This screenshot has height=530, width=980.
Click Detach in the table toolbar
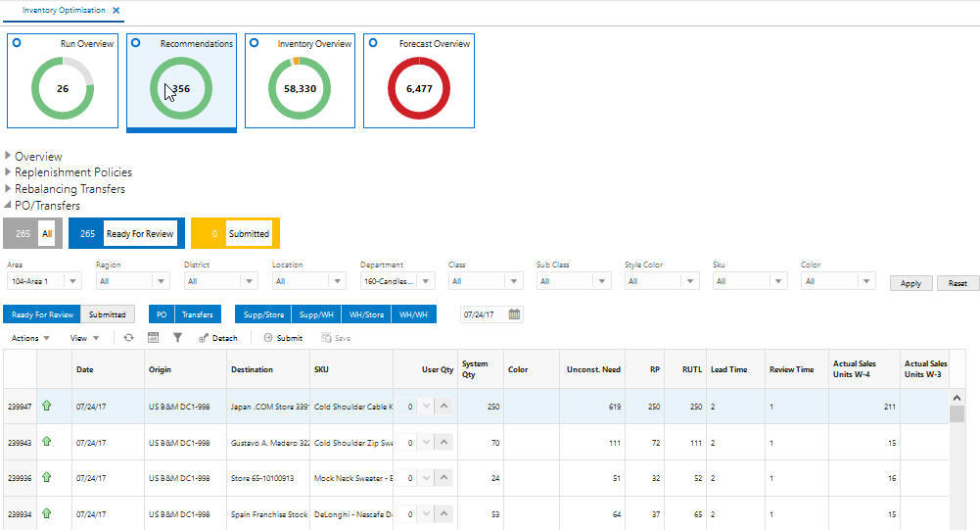(218, 338)
